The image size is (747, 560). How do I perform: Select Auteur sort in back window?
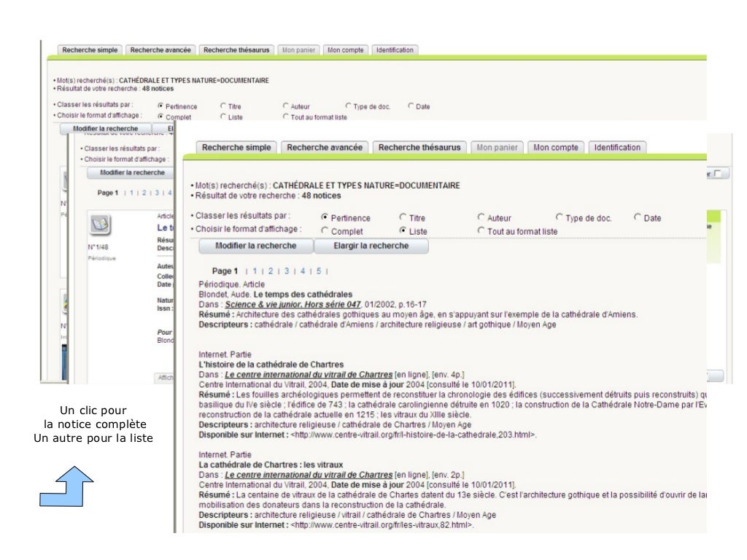[285, 106]
